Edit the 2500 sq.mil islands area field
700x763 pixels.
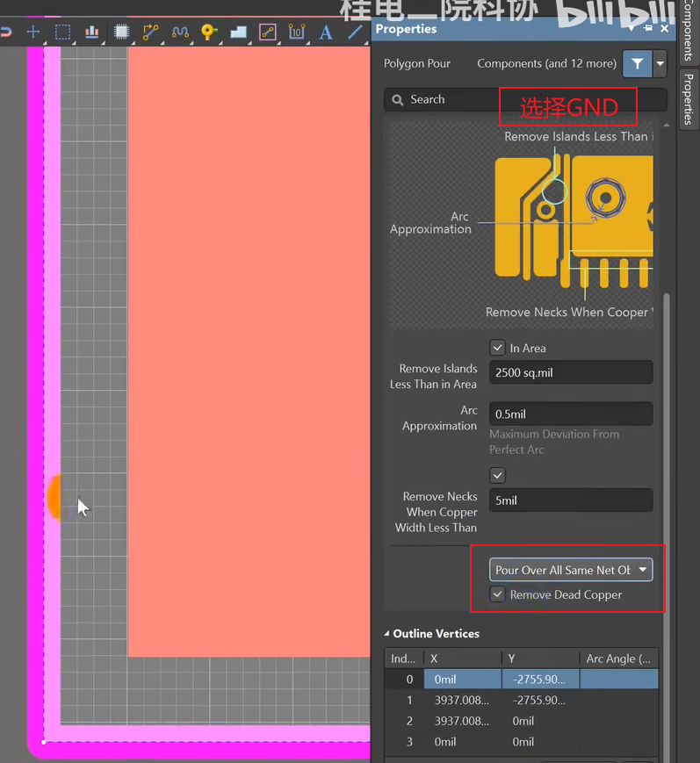click(571, 373)
